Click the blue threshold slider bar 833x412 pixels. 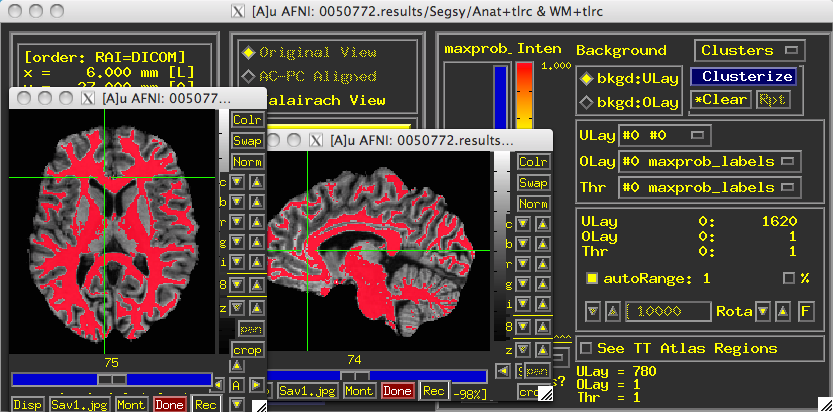[x=500, y=97]
